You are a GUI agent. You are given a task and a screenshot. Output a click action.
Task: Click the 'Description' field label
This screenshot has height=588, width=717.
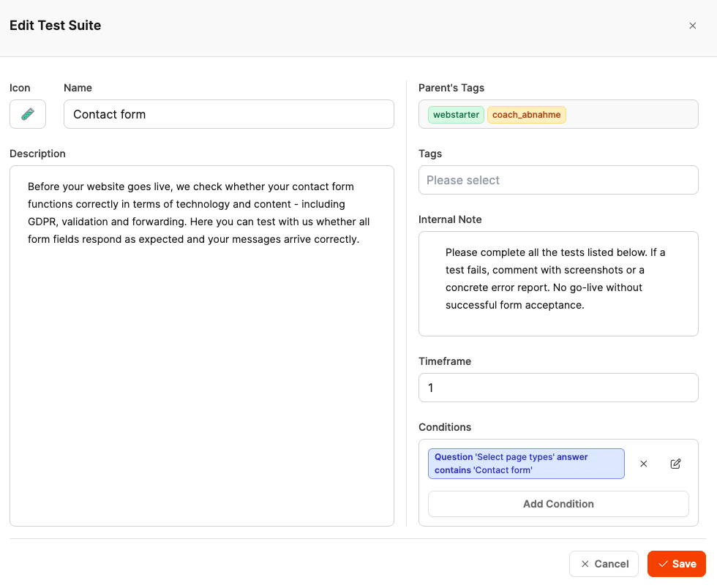pyautogui.click(x=37, y=154)
